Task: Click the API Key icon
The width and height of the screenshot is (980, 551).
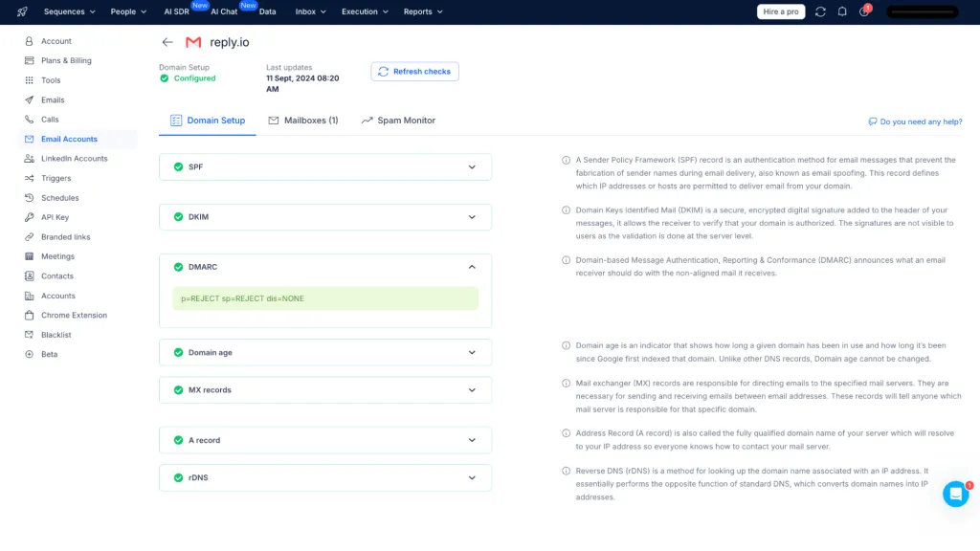Action: [29, 217]
